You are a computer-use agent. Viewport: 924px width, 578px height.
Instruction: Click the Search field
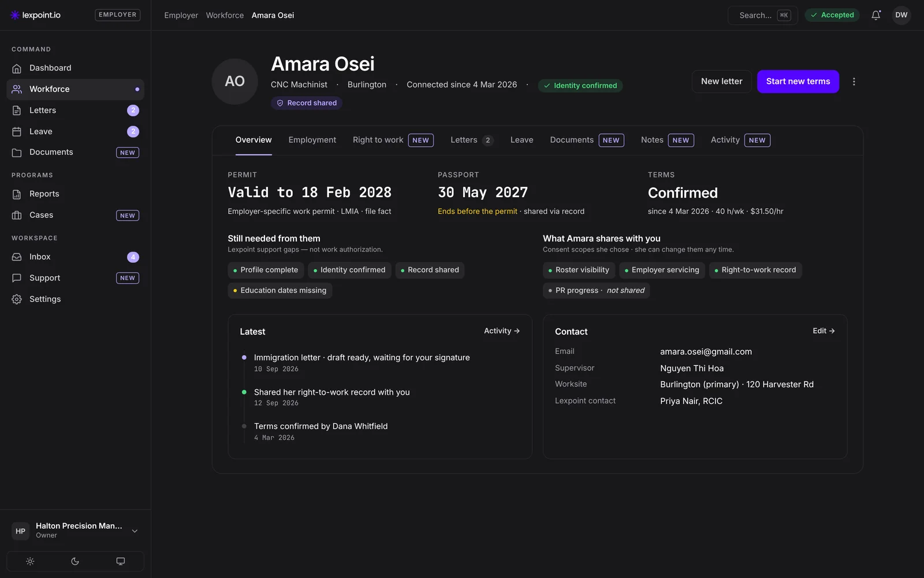pyautogui.click(x=763, y=16)
